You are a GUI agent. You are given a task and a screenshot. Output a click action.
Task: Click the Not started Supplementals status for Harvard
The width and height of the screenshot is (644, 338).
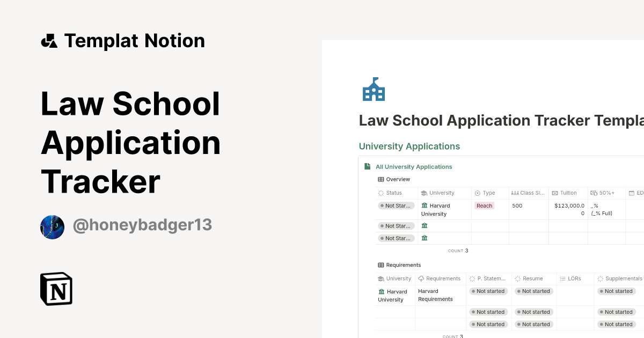[x=616, y=291]
